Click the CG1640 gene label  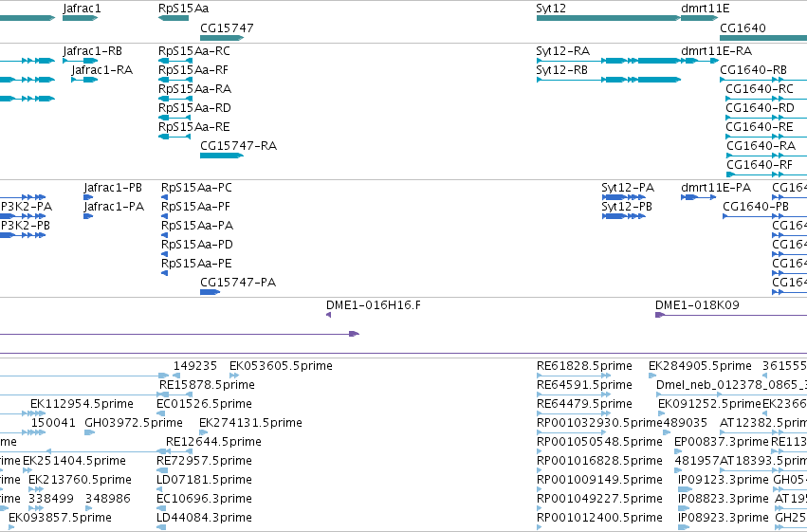[x=743, y=28]
